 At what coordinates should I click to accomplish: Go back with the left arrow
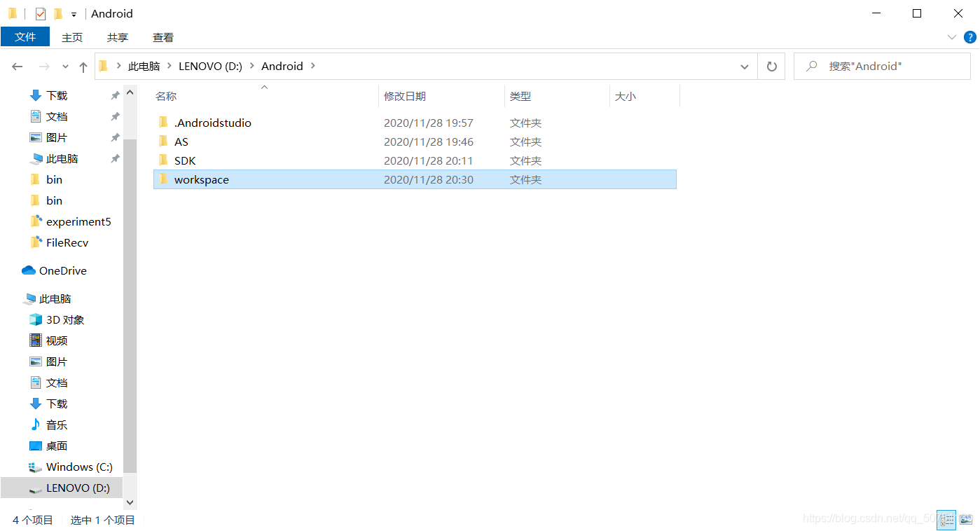coord(18,67)
